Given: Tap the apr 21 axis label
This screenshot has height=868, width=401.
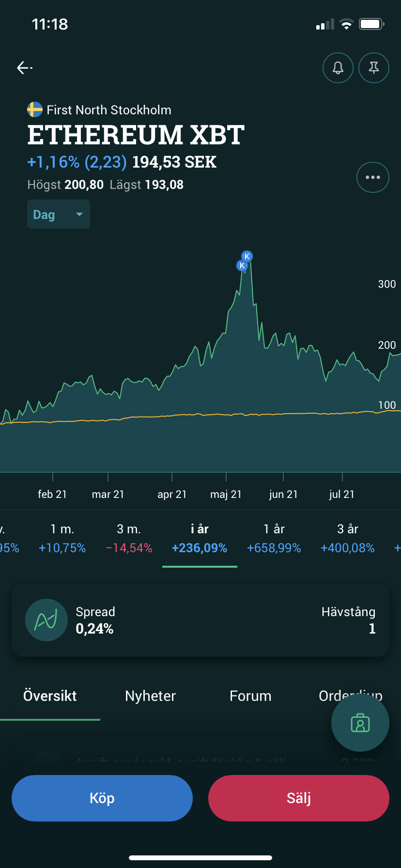Looking at the screenshot, I should [x=172, y=494].
